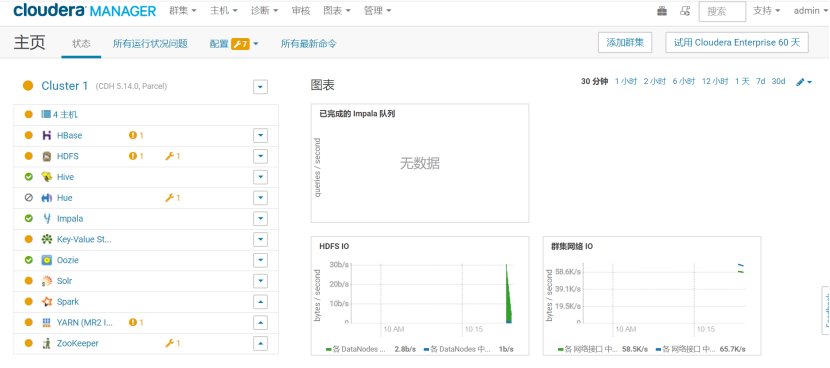The image size is (830, 368).
Task: Open YARN health warning badge
Action: (x=136, y=322)
